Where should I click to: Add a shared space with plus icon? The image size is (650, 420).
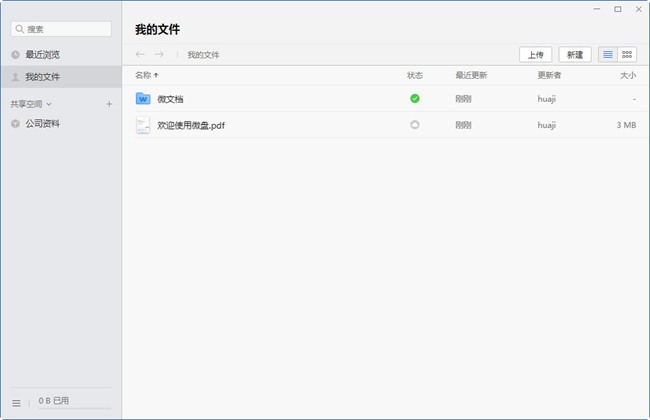coord(109,104)
